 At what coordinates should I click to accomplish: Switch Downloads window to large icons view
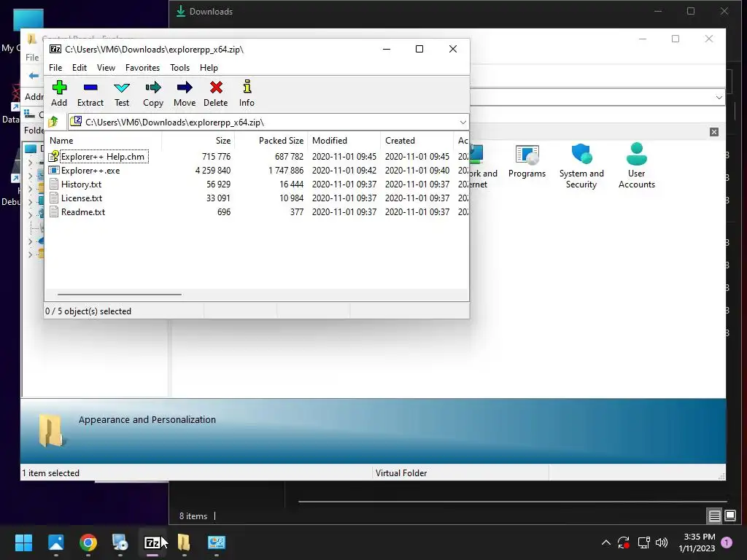[729, 516]
